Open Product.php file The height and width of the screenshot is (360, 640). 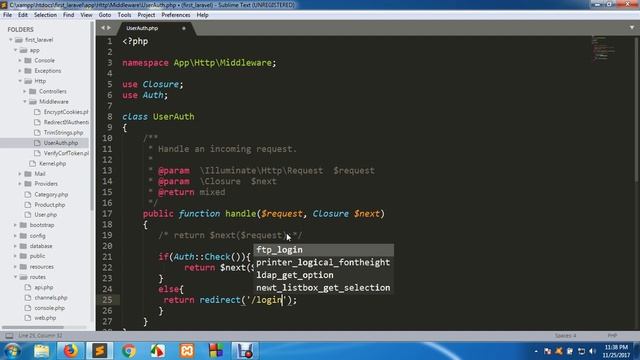[49, 204]
